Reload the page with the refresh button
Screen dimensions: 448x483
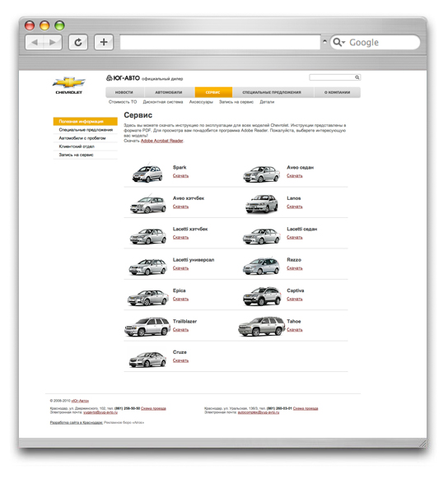[78, 42]
